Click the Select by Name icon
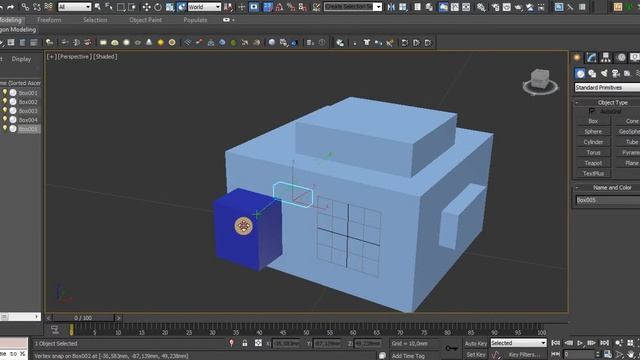Screen dimensions: 640x360 pos(109,7)
